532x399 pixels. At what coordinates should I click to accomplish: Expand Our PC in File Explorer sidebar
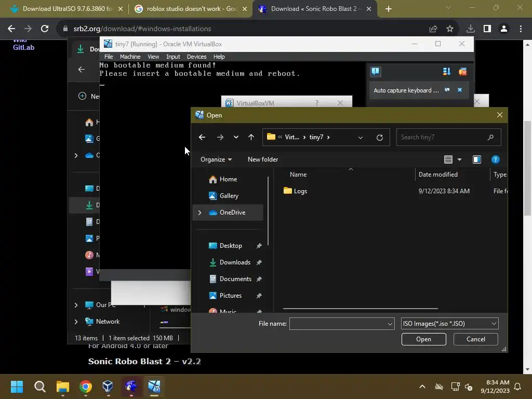point(76,305)
